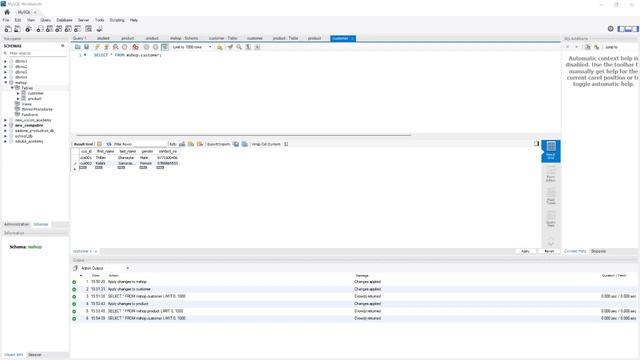
Task: Open the Server menu
Action: pos(83,20)
